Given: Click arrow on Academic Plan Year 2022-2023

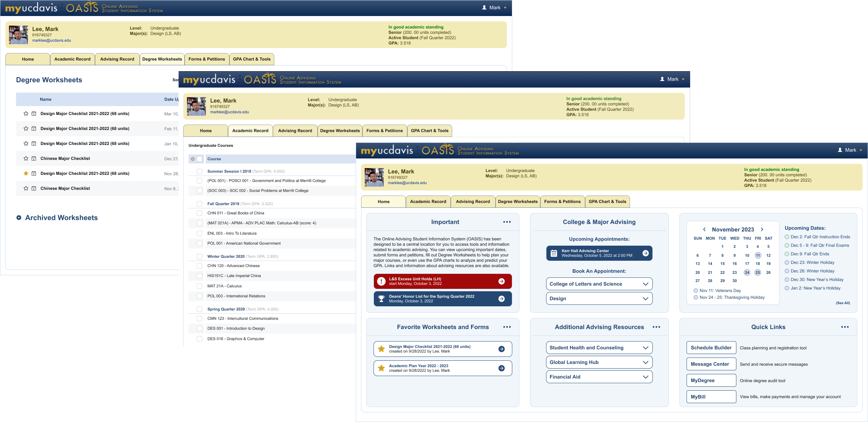Looking at the screenshot, I should tap(502, 368).
